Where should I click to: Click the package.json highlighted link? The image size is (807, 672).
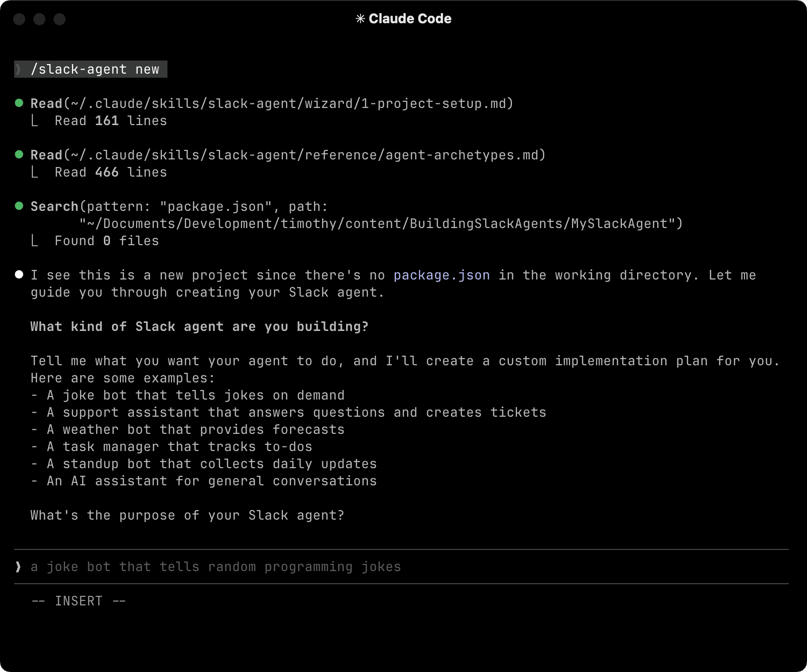(x=441, y=275)
